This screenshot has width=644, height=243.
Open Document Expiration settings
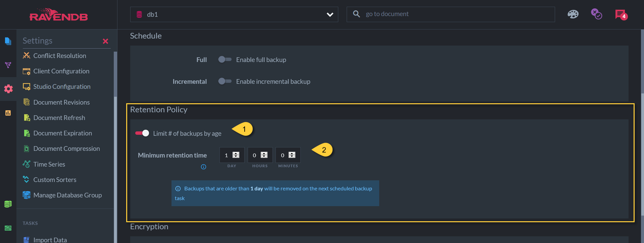(63, 133)
